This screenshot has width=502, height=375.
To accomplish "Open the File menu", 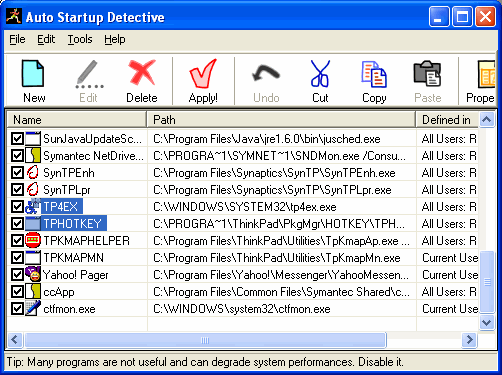I will tap(17, 39).
